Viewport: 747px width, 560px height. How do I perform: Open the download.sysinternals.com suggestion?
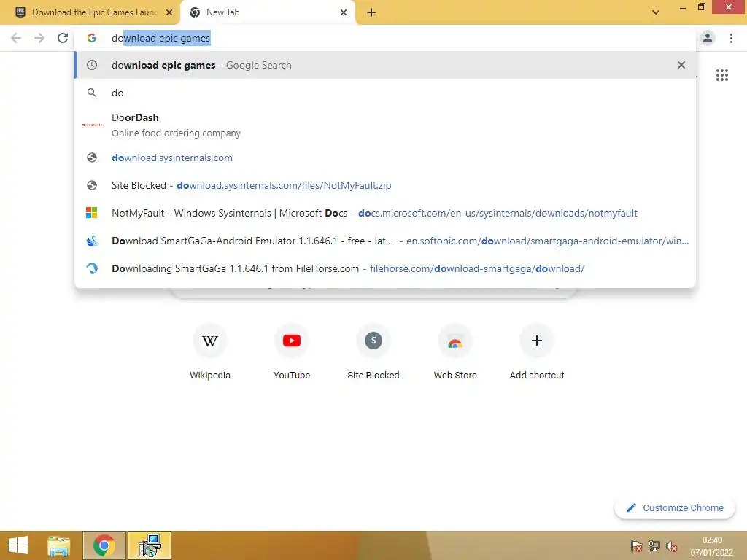click(x=385, y=157)
